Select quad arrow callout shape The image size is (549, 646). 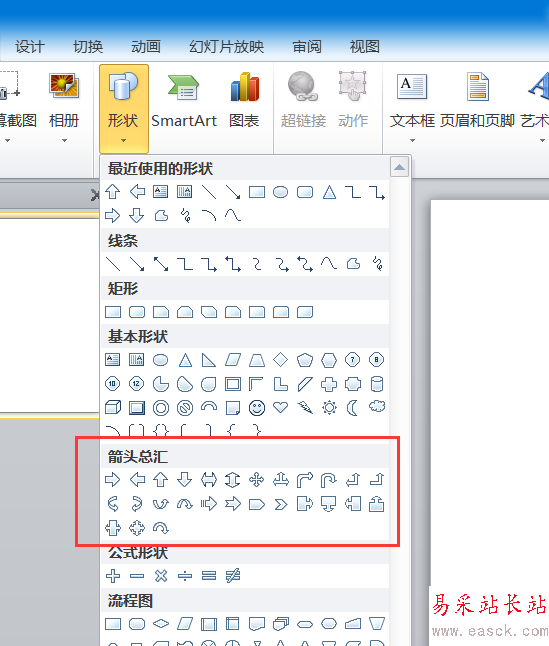coord(137,528)
